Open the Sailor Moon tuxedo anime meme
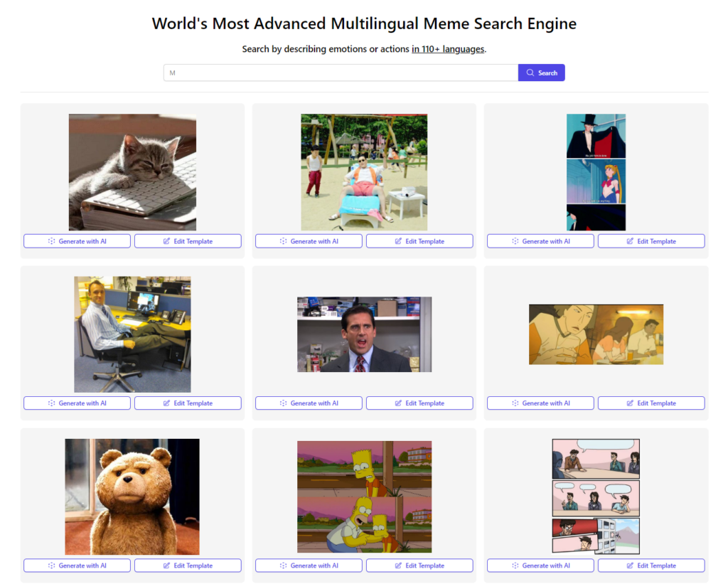Image resolution: width=728 pixels, height=584 pixels. pyautogui.click(x=596, y=172)
